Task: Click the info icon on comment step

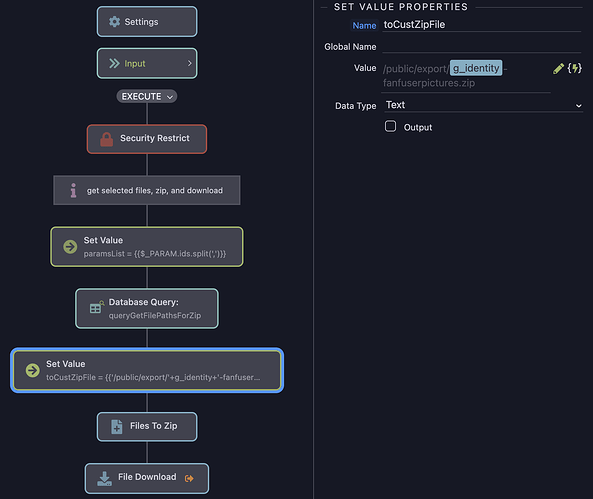Action: (73, 190)
